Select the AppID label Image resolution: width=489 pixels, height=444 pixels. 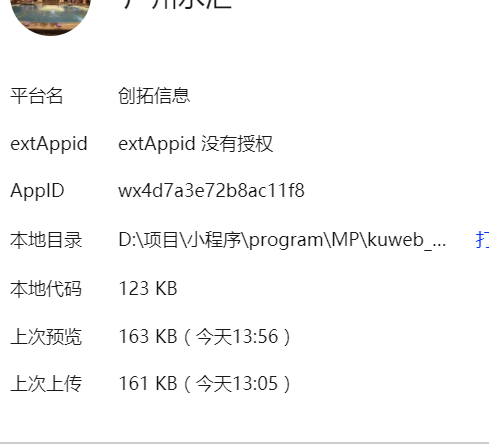(x=37, y=191)
